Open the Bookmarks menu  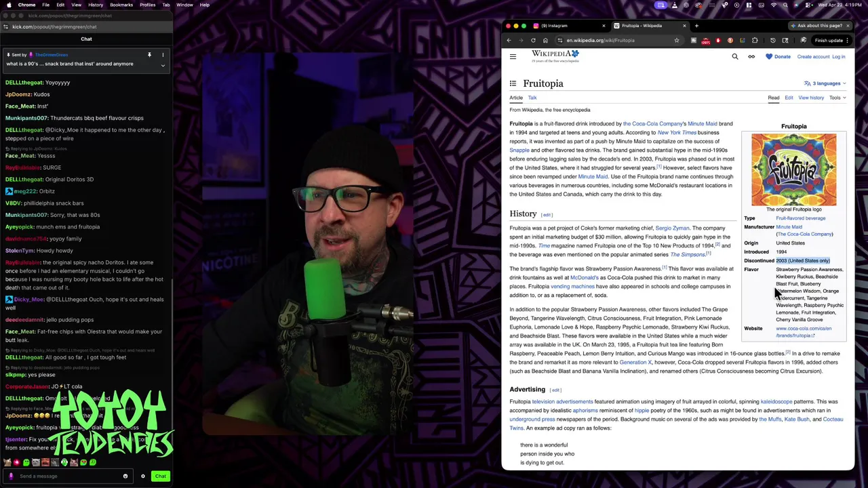tap(121, 5)
